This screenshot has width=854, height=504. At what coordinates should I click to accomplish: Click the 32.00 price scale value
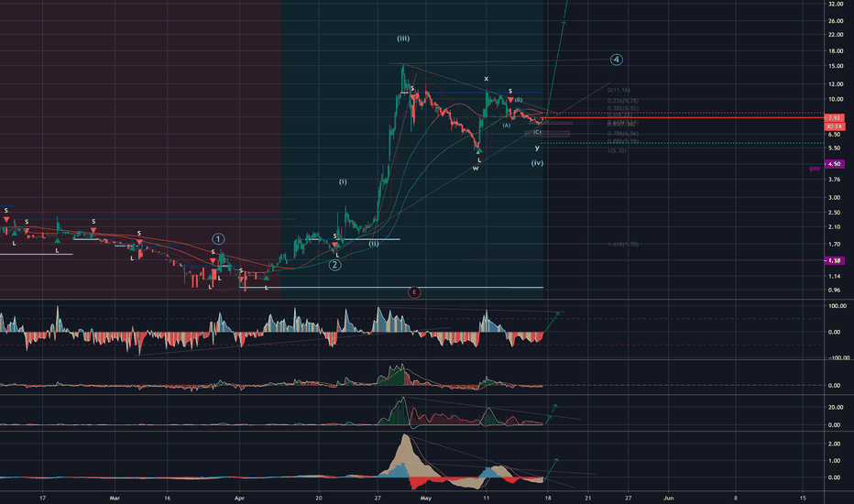click(x=836, y=5)
